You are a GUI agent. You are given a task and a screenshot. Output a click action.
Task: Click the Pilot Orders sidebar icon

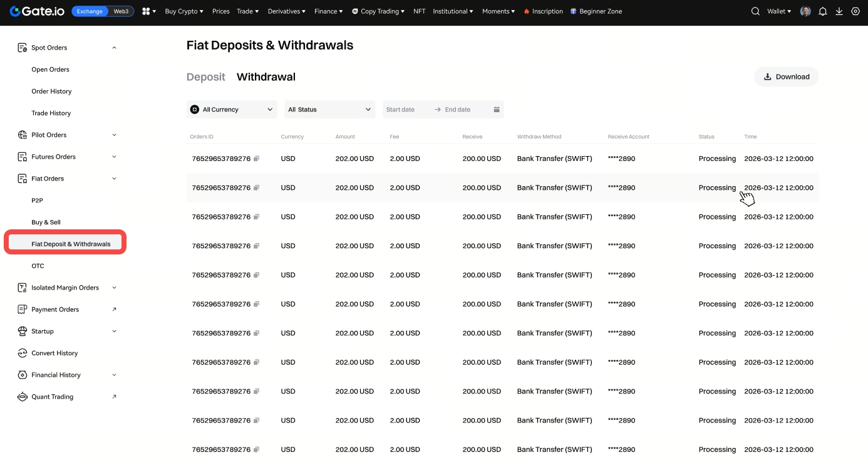22,135
